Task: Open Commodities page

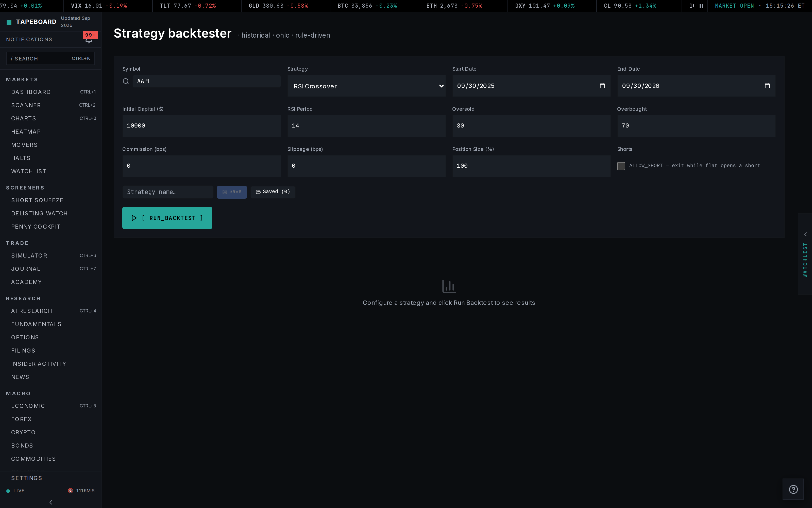Action: pyautogui.click(x=51, y=459)
